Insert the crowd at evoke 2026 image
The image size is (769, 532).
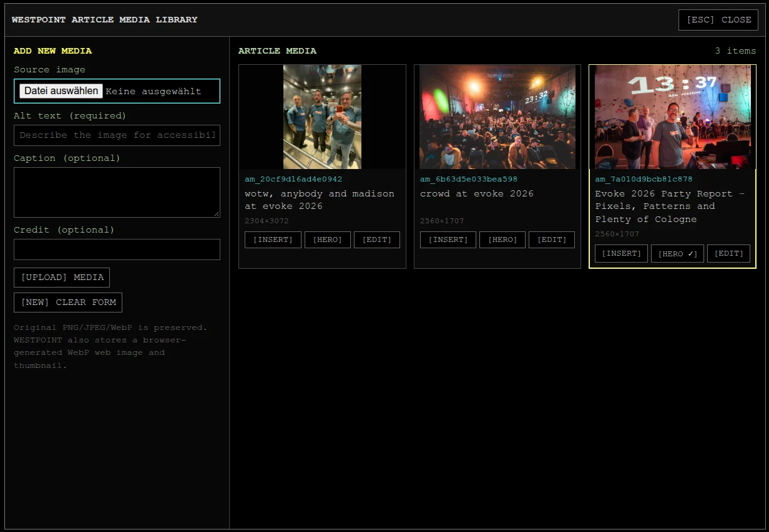coord(448,240)
